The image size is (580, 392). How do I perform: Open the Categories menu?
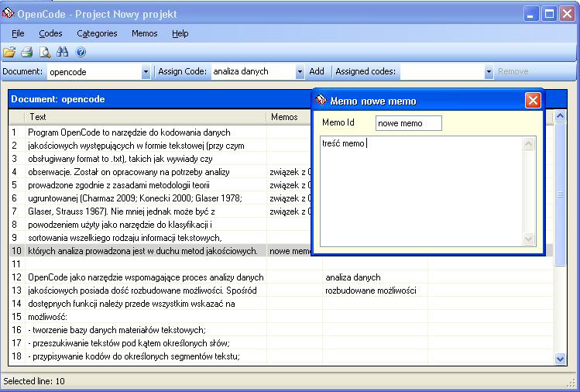(x=97, y=33)
